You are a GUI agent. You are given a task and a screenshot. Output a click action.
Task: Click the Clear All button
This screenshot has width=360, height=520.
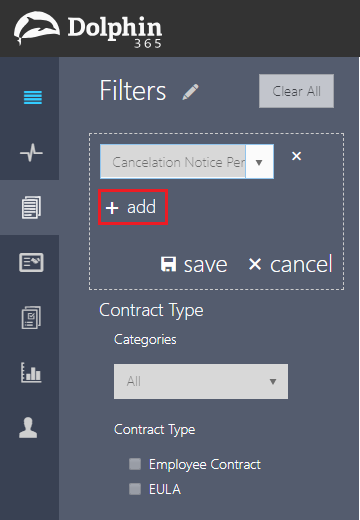coord(296,91)
